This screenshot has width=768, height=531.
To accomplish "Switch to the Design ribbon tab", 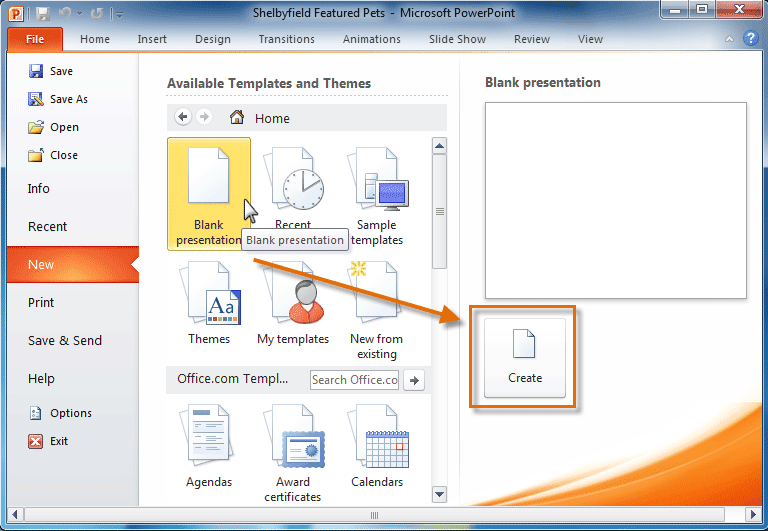I will pos(213,39).
